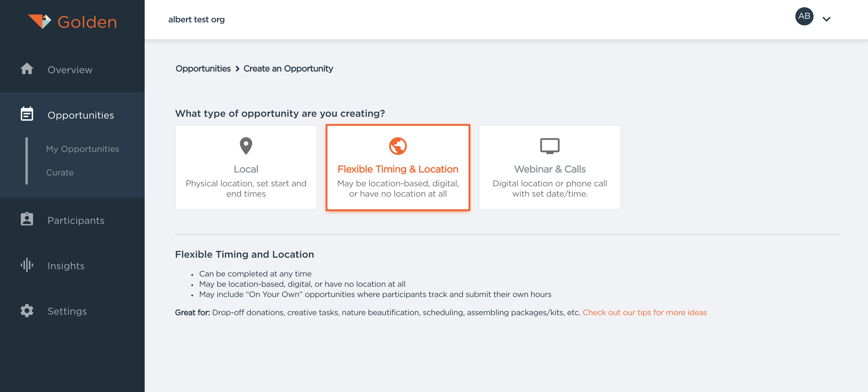Open the AB avatar menu
This screenshot has height=392, width=868.
pos(804,16)
